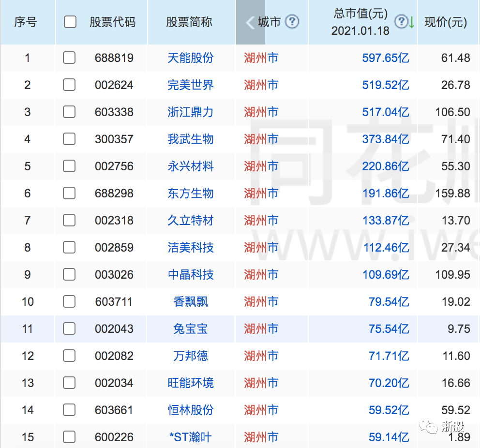The height and width of the screenshot is (448, 480).
Task: Click the help icon beside 城市 header
Action: tap(292, 22)
